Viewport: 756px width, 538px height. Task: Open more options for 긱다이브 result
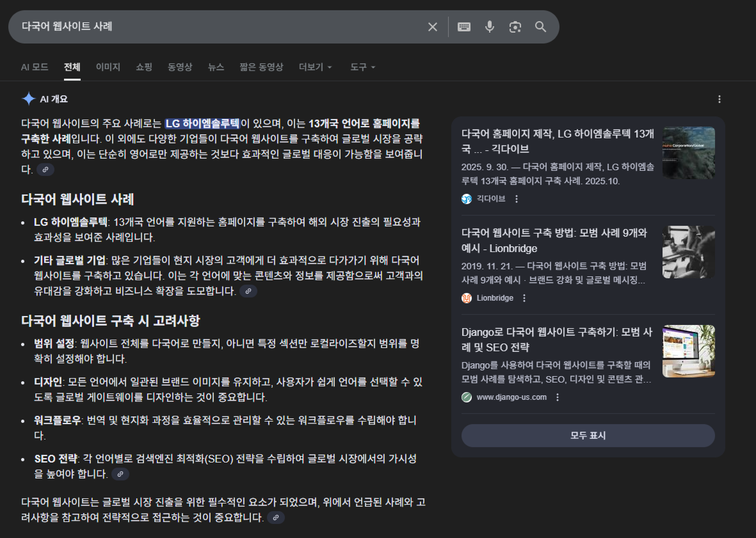click(x=516, y=199)
